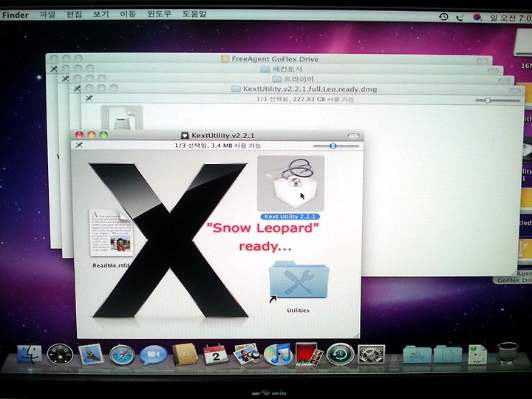Toggle toolbar pill button of FreeAgent GoFlex Drive window
The height and width of the screenshot is (399, 532).
click(x=482, y=61)
